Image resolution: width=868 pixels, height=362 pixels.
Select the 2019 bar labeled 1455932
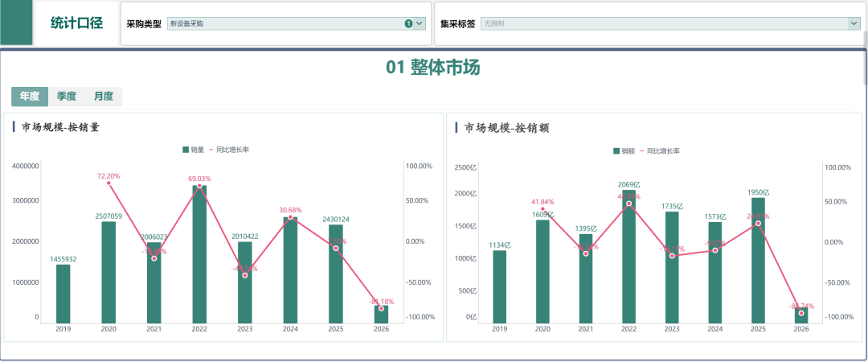coord(63,294)
